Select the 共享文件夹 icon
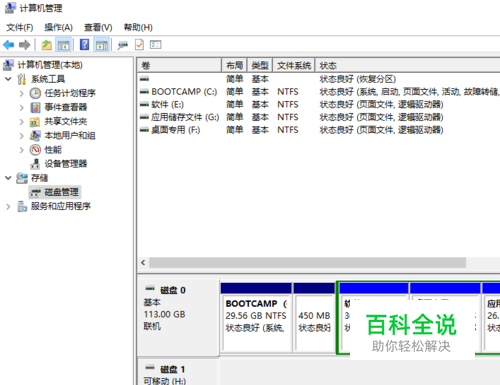The height and width of the screenshot is (385, 500). (x=35, y=122)
